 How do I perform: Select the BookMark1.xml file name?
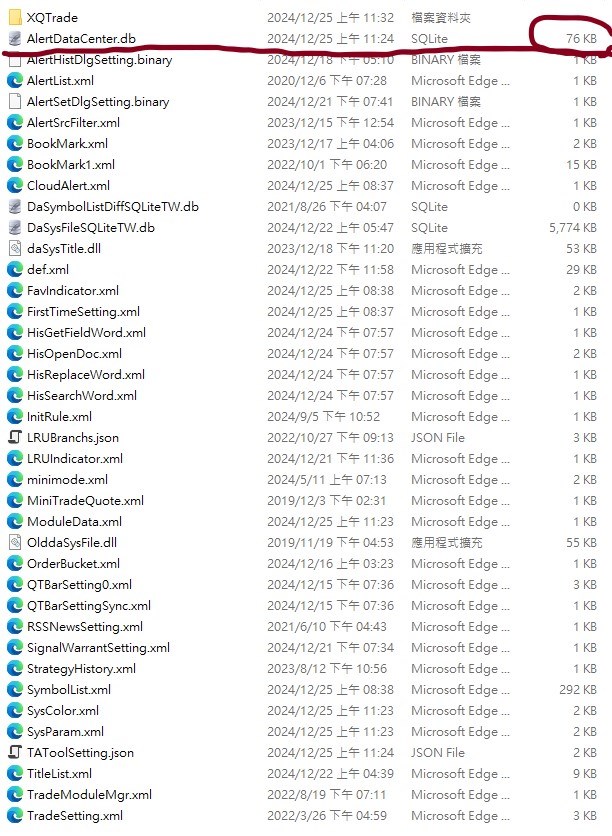[71, 165]
